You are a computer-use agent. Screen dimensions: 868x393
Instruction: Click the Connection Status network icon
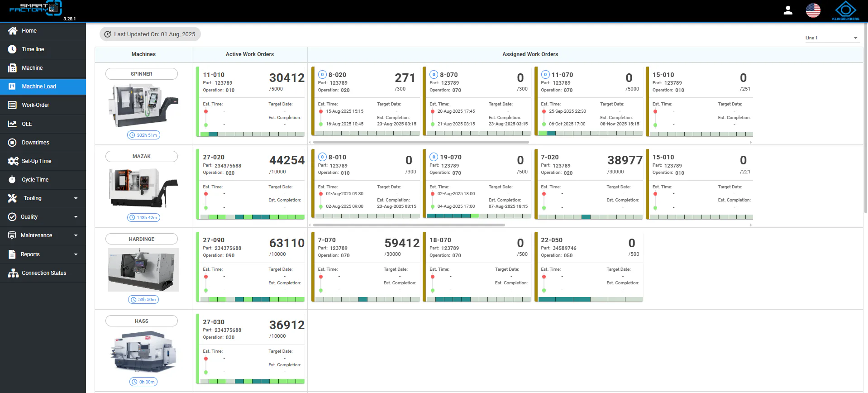[x=13, y=273]
